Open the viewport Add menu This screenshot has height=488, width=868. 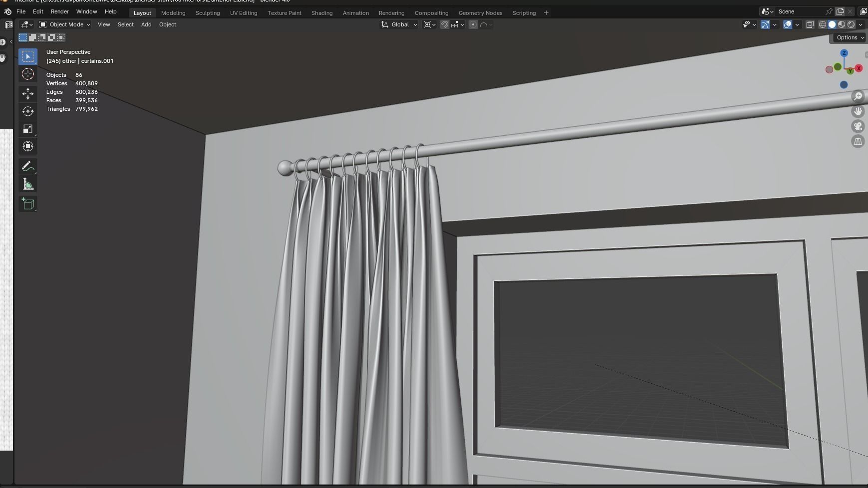pos(146,24)
